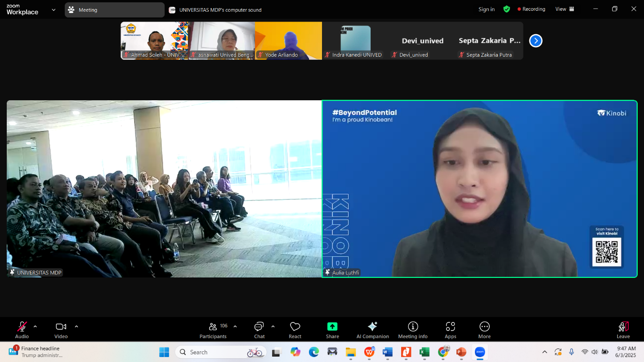Click the green encryption shield icon
The width and height of the screenshot is (644, 362).
tap(506, 9)
